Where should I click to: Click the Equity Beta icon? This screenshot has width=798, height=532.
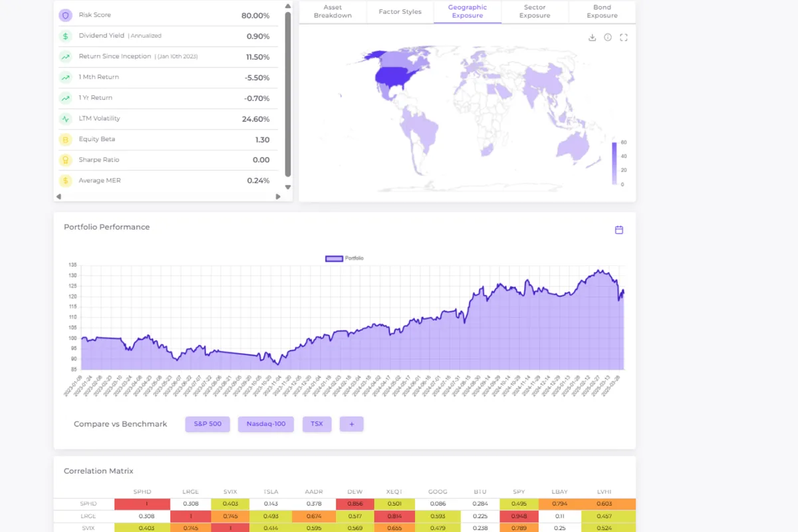tap(65, 140)
